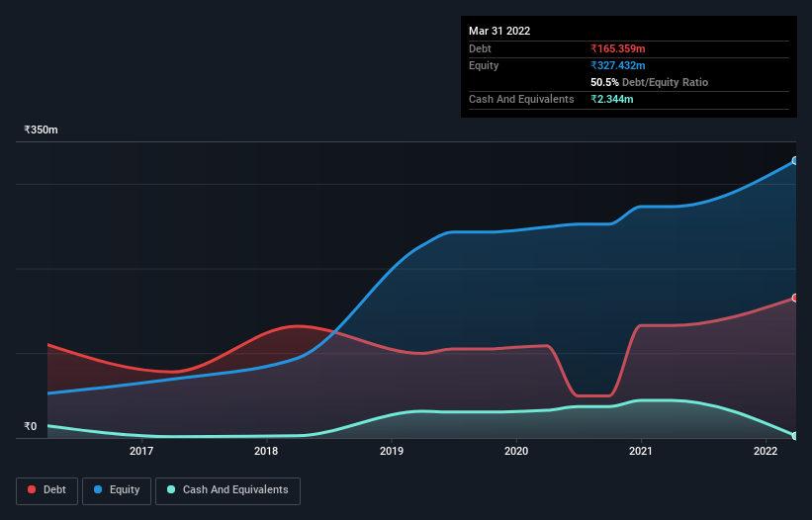
Task: Click the 2020 x-axis label
Action: pos(516,451)
